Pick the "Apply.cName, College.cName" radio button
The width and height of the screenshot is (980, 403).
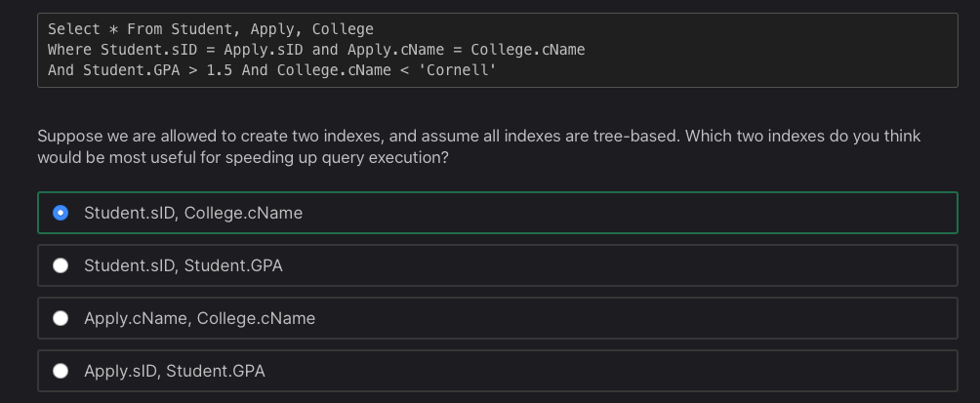[61, 318]
